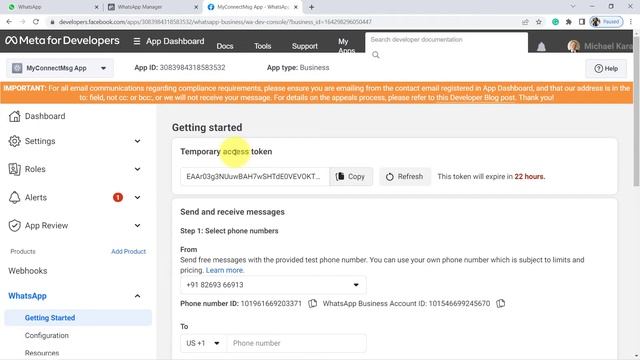
Task: Open the Docs menu
Action: coord(225,46)
